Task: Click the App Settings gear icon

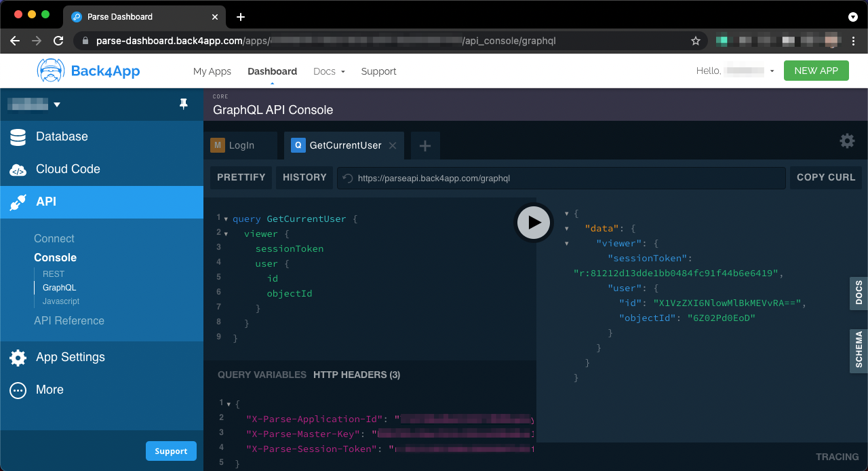Action: [x=18, y=358]
